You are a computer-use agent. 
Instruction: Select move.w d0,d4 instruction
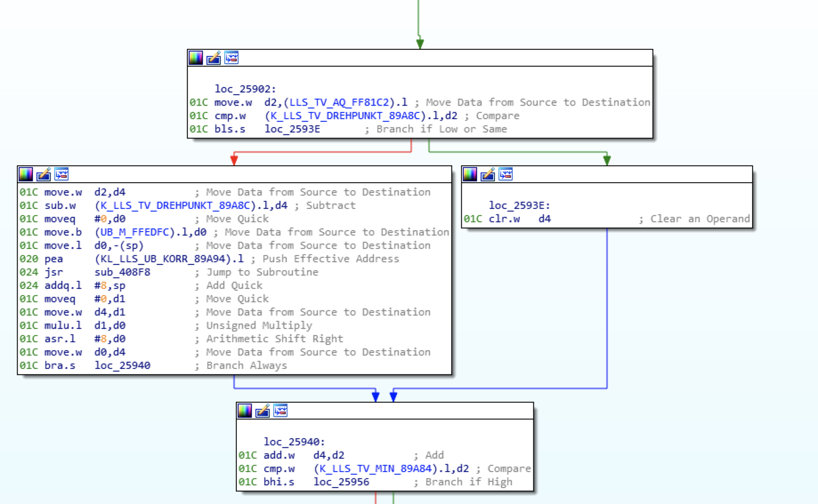click(85, 352)
